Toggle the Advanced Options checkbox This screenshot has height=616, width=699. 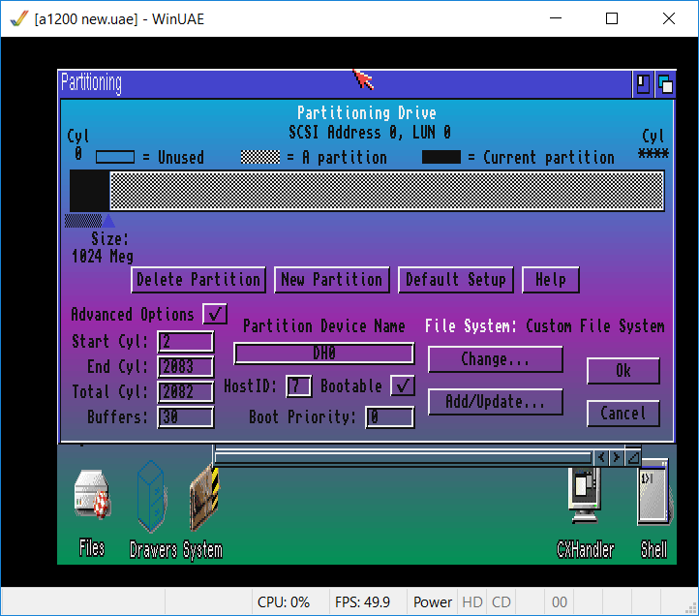pos(215,314)
